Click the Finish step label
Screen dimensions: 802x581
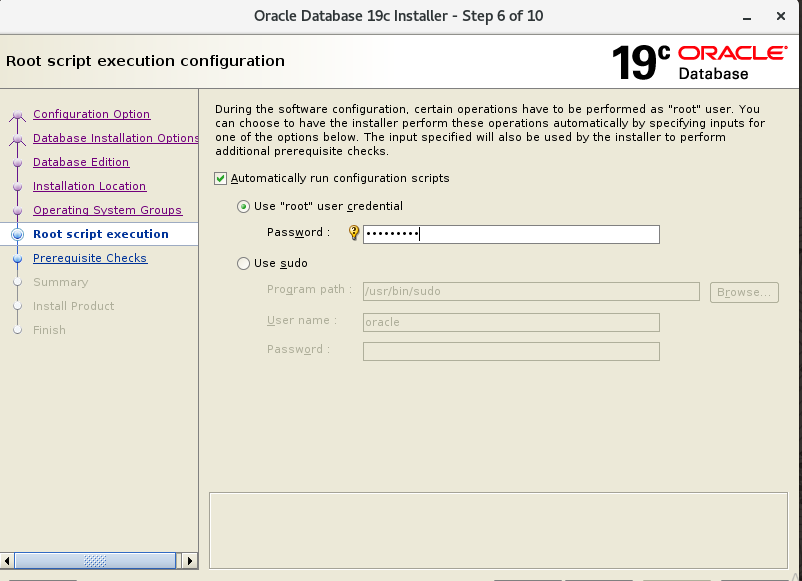tap(49, 330)
